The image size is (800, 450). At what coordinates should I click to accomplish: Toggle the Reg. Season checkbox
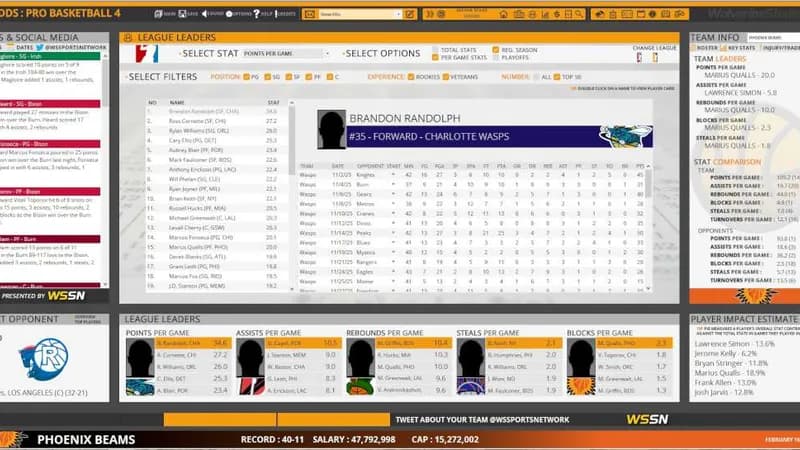(x=495, y=50)
